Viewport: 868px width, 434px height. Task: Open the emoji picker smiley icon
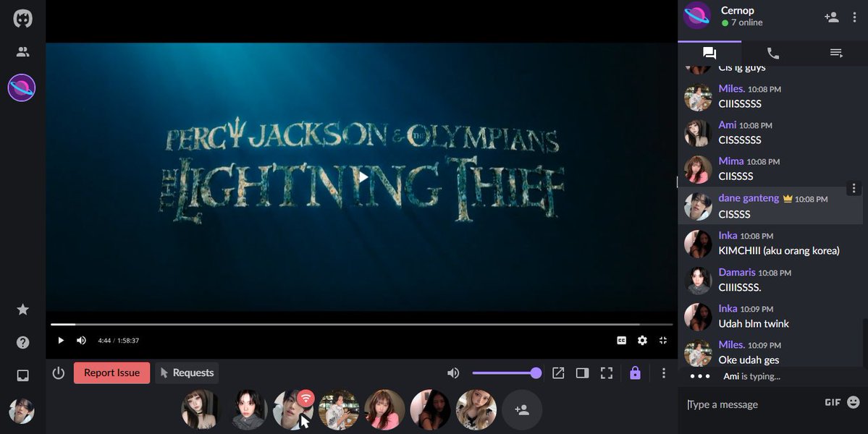tap(854, 402)
